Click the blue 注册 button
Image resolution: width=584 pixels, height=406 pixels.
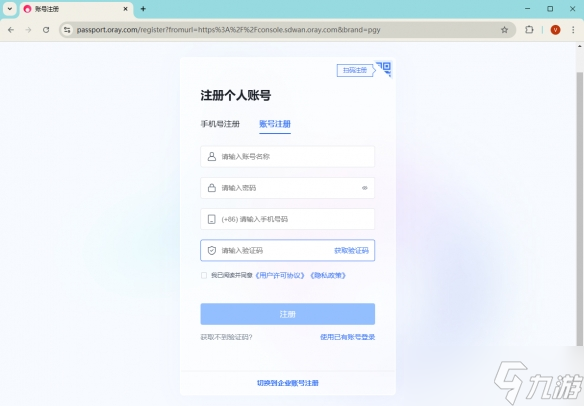point(288,314)
